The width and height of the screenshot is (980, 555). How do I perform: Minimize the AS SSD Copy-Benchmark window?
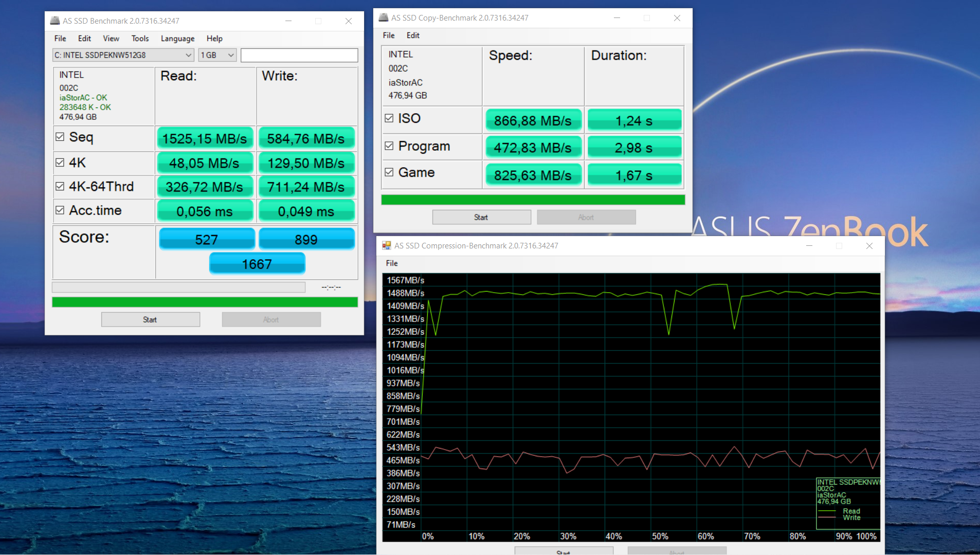617,18
